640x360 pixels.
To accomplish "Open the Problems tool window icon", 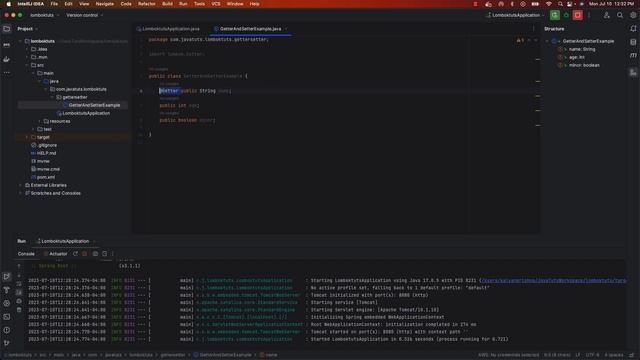I will 7,330.
